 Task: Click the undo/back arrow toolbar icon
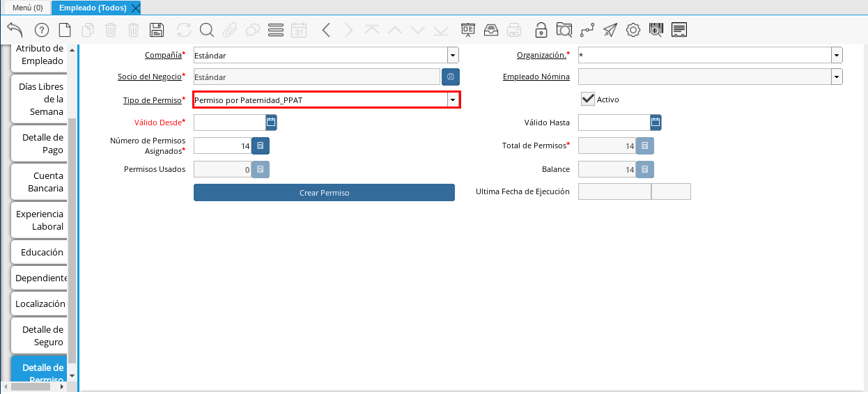pos(15,30)
